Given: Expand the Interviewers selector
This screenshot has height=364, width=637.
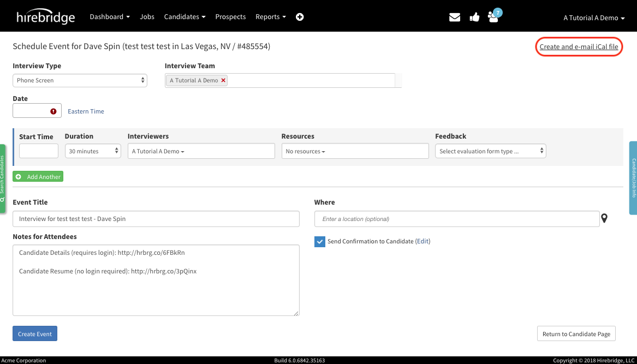Looking at the screenshot, I should coord(201,151).
